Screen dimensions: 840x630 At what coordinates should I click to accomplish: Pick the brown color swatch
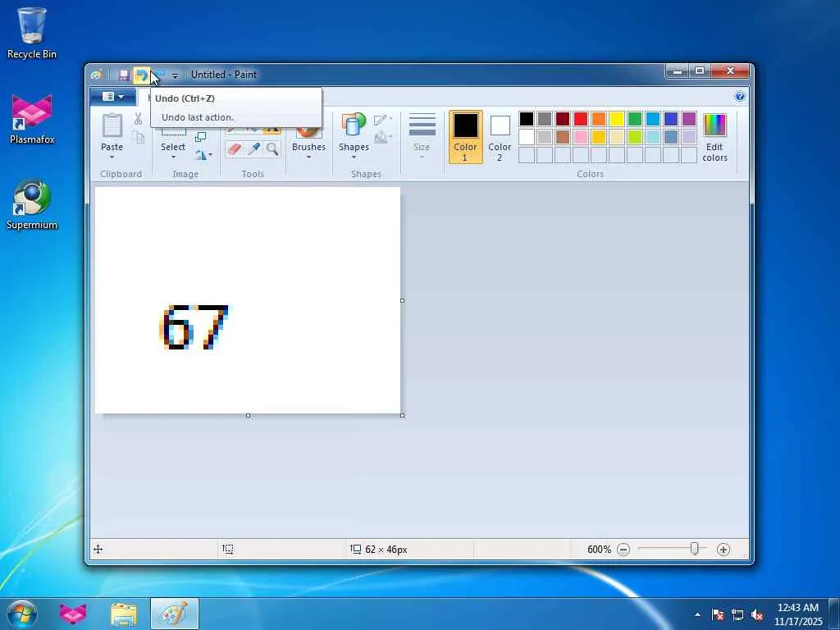click(563, 137)
